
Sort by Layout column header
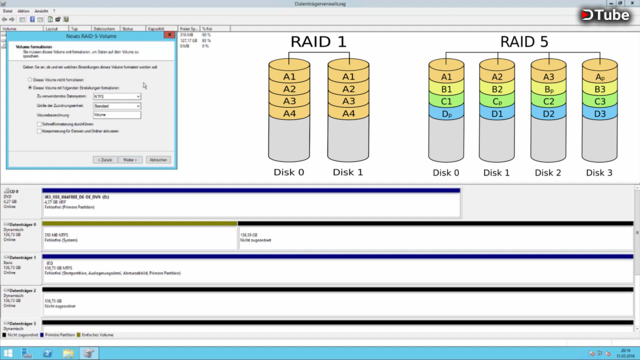[56, 29]
